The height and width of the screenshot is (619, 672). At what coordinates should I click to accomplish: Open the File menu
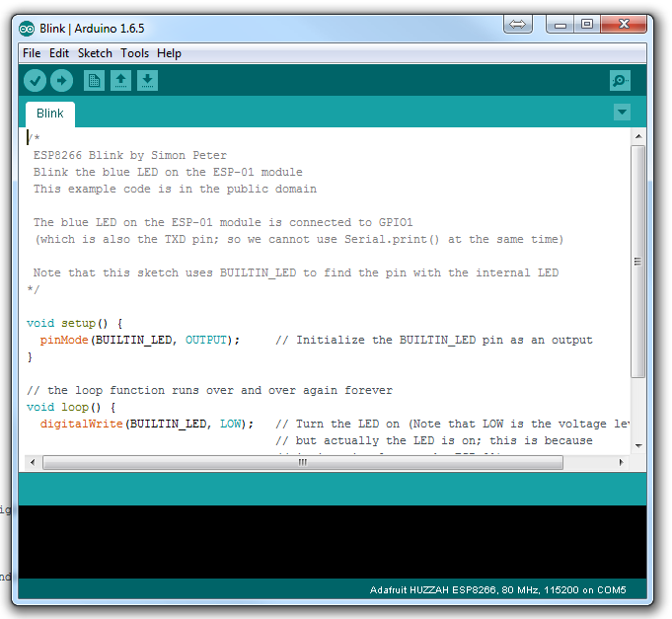click(x=32, y=53)
